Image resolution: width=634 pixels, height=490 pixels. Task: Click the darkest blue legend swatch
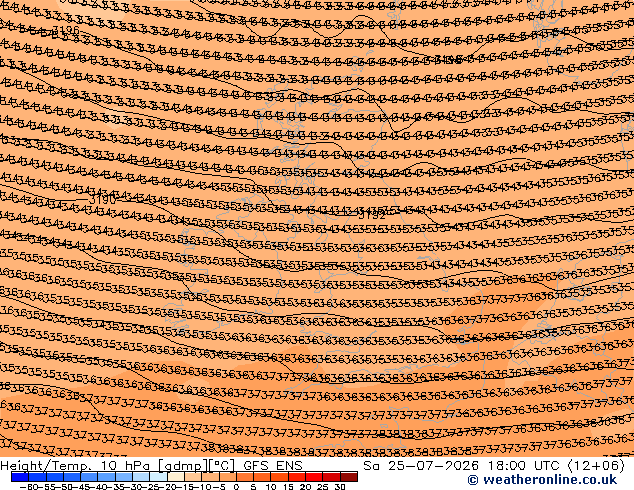coord(20,477)
